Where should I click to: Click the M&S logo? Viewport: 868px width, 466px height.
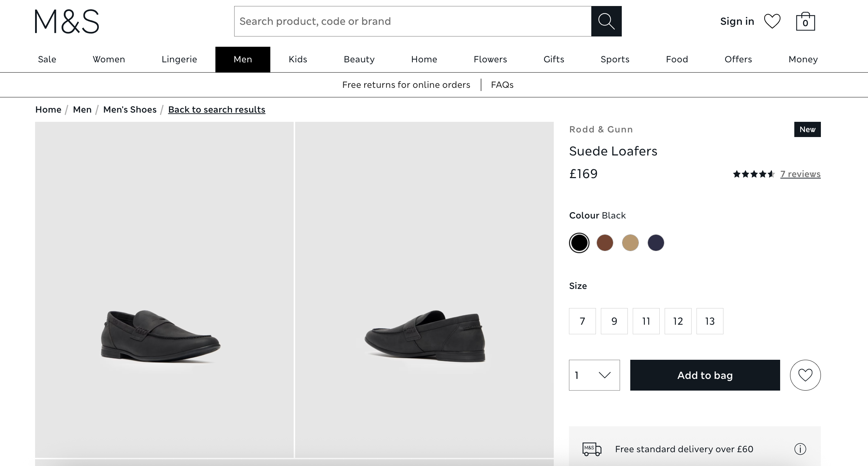pyautogui.click(x=67, y=22)
